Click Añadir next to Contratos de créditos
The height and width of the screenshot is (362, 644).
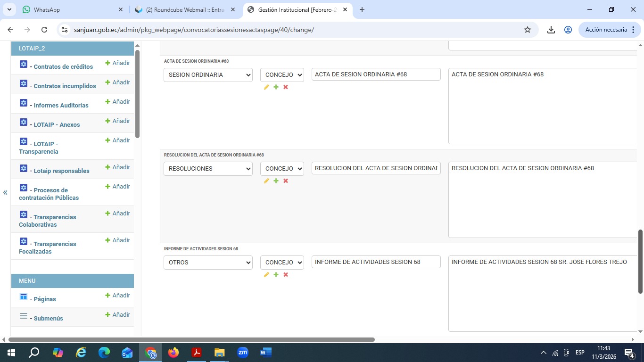pos(118,63)
